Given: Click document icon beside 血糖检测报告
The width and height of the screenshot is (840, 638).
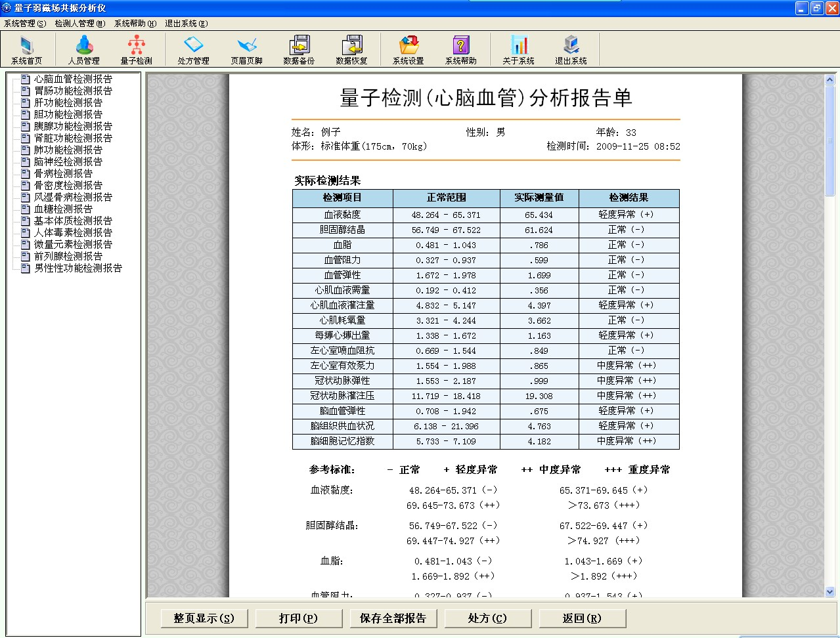Looking at the screenshot, I should pos(26,209).
